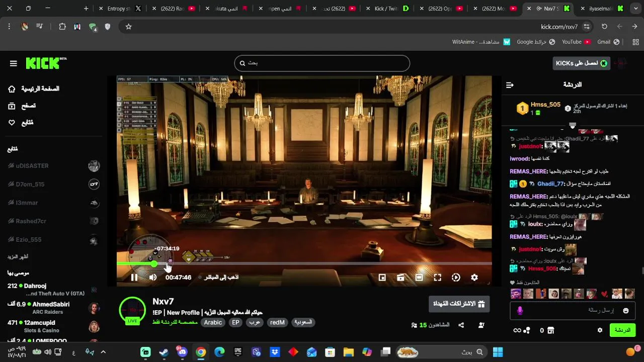Click the share icon below the video
Viewport: 644px width, 362px height.
coord(461,325)
